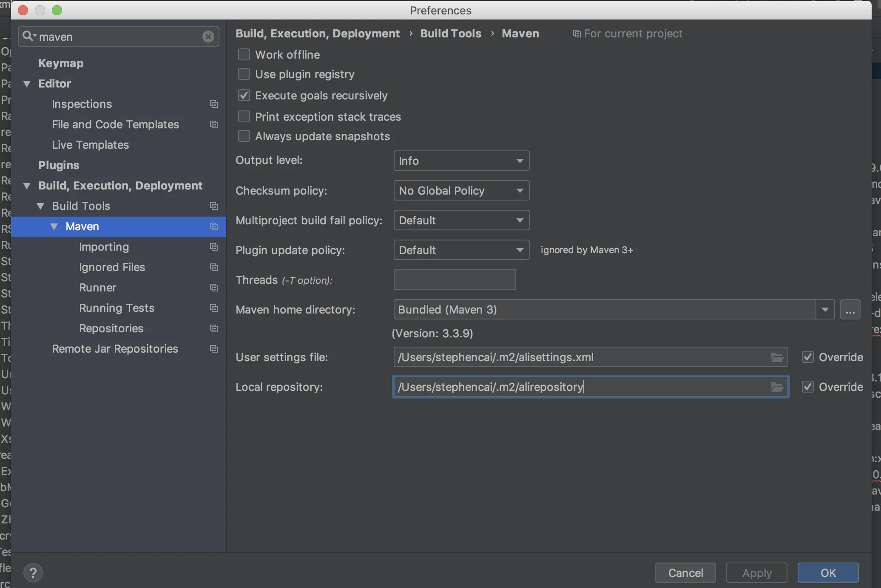Viewport: 881px width, 588px height.
Task: Click project-level icon beside Repositories
Action: (x=214, y=328)
